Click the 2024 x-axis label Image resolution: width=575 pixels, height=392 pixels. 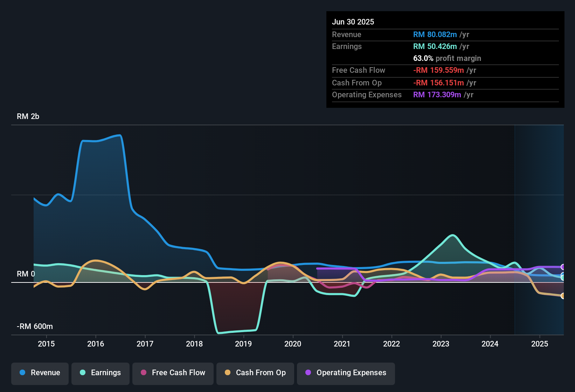click(x=490, y=344)
